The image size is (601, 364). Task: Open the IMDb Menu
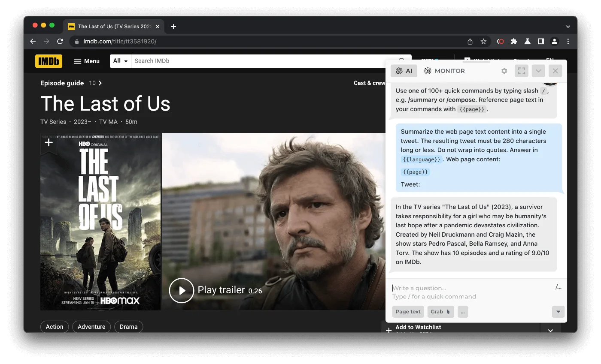click(86, 61)
